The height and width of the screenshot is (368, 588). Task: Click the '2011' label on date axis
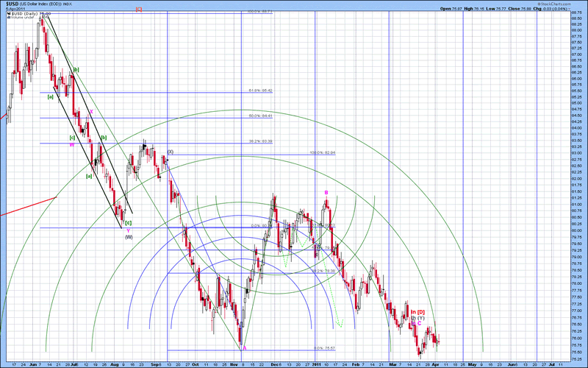pos(316,364)
